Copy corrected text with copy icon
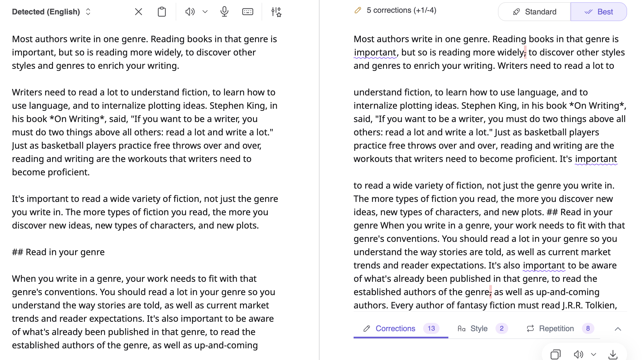The image size is (644, 360). 555,354
